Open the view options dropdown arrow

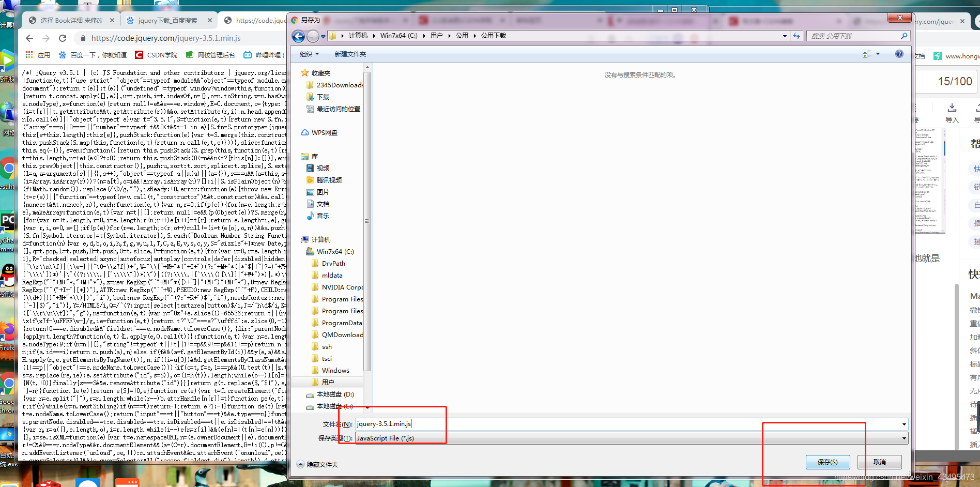[x=878, y=54]
